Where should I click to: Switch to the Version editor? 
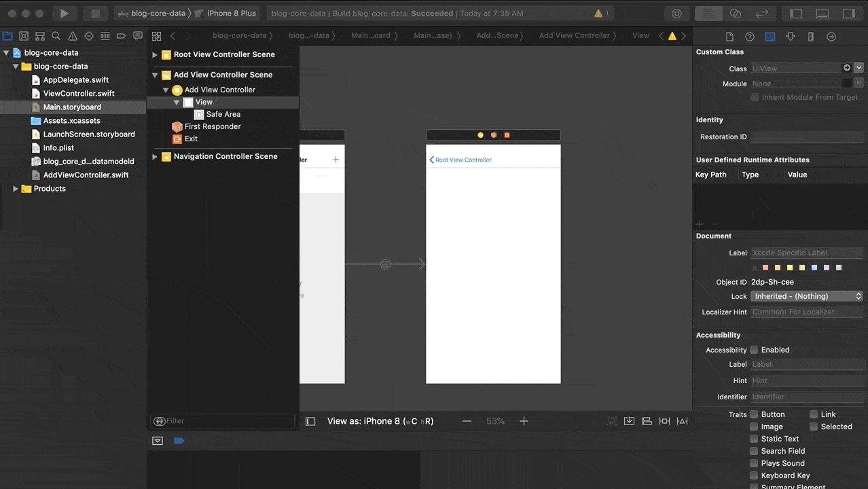pos(762,14)
